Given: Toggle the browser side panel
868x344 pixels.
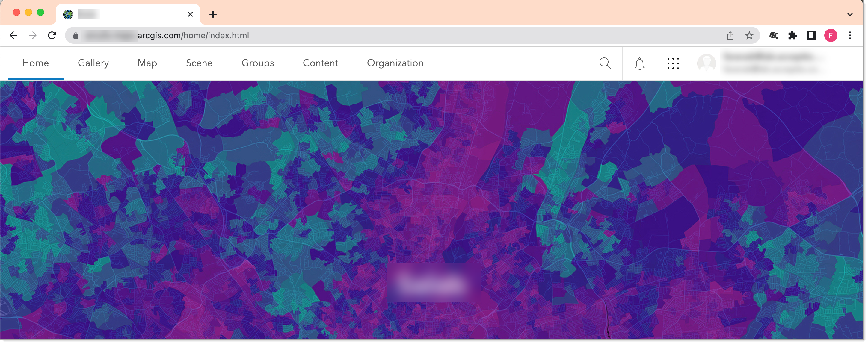Looking at the screenshot, I should [x=811, y=35].
